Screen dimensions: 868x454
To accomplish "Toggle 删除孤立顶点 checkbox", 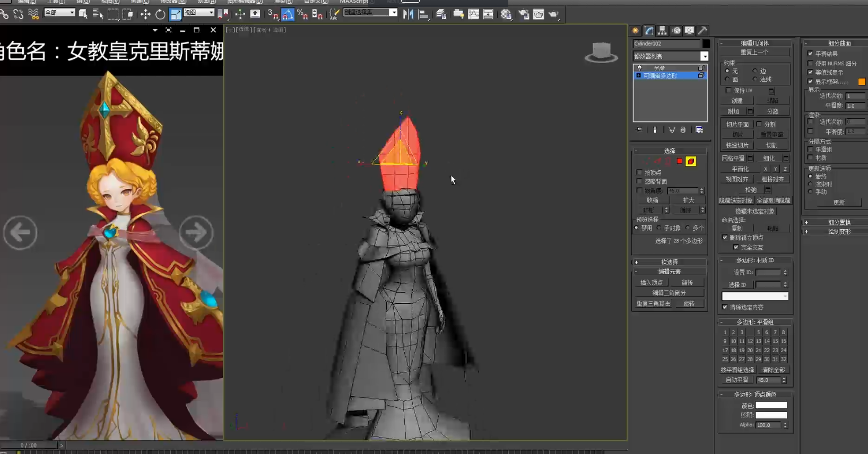I will pyautogui.click(x=725, y=238).
